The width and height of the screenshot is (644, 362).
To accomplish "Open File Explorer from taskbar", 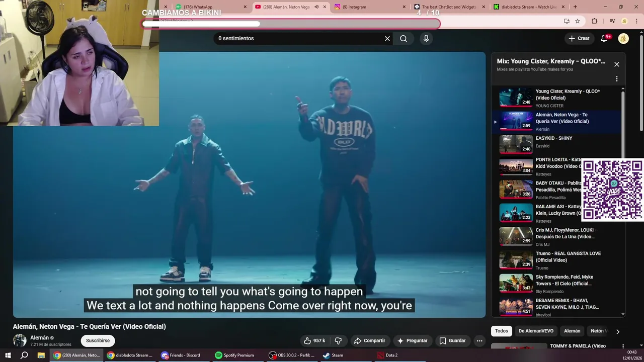I will (x=41, y=355).
